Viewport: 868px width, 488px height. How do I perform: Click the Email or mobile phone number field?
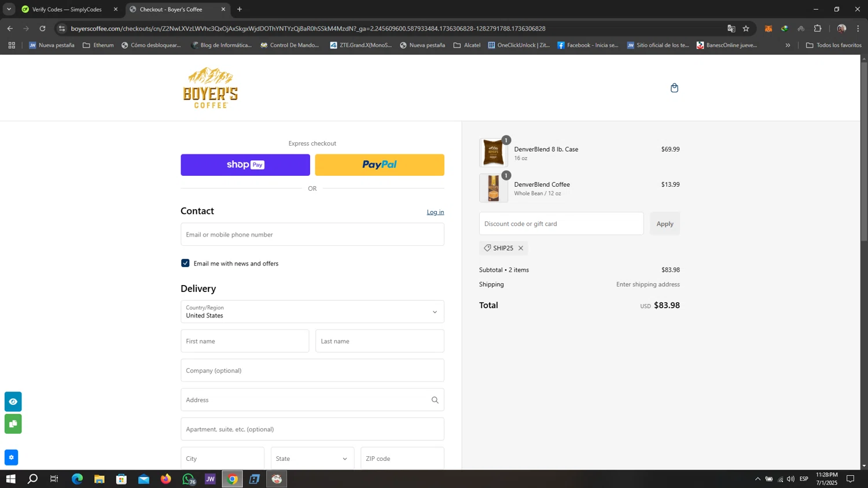(312, 234)
